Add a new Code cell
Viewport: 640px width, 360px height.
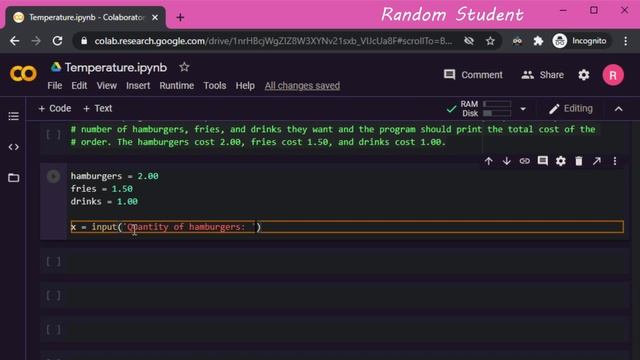55,109
